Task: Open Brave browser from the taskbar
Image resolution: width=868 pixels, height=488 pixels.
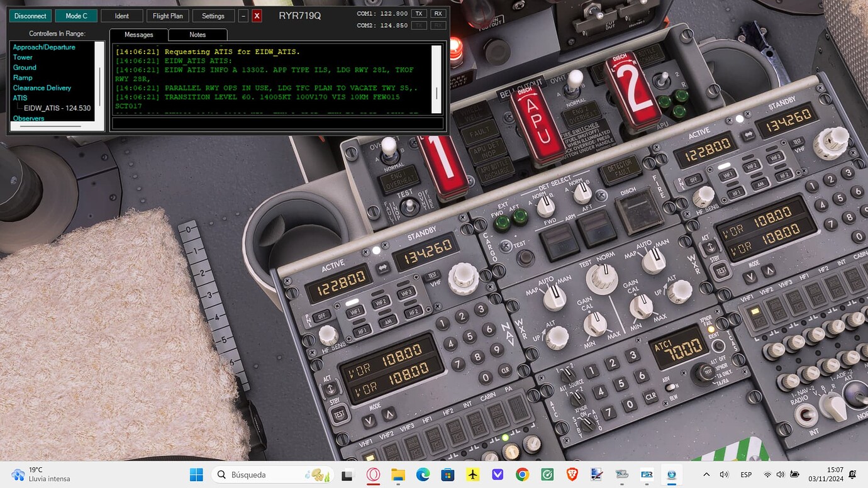Action: [x=571, y=474]
